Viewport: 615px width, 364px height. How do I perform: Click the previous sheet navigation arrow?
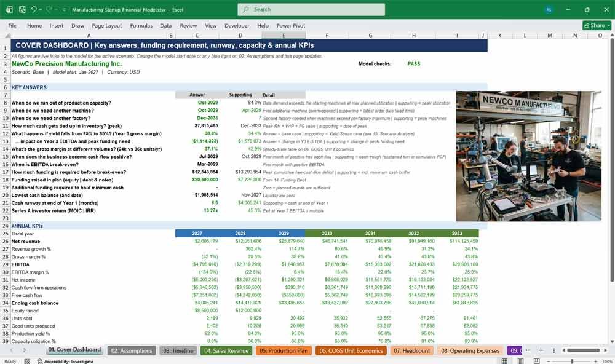[x=11, y=350]
